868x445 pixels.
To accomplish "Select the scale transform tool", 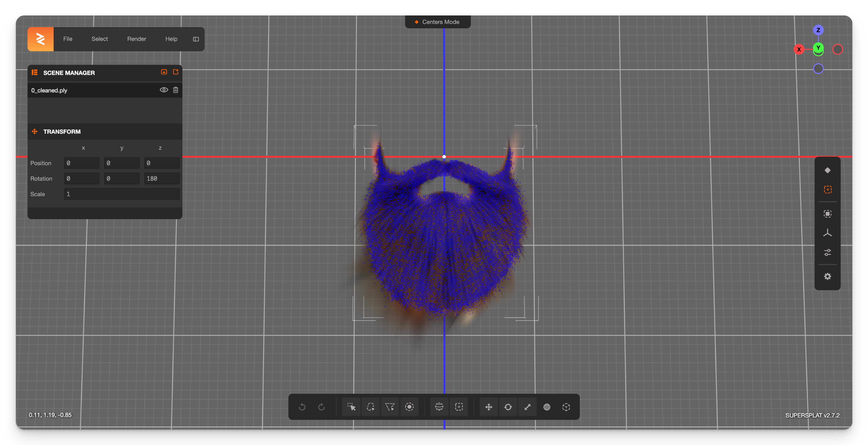I will 527,407.
